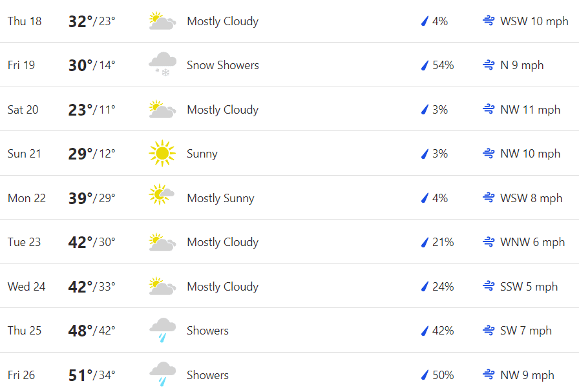Expand the Thu 18 forecast row
Viewport: 579px width, 392px height.
pos(289,21)
